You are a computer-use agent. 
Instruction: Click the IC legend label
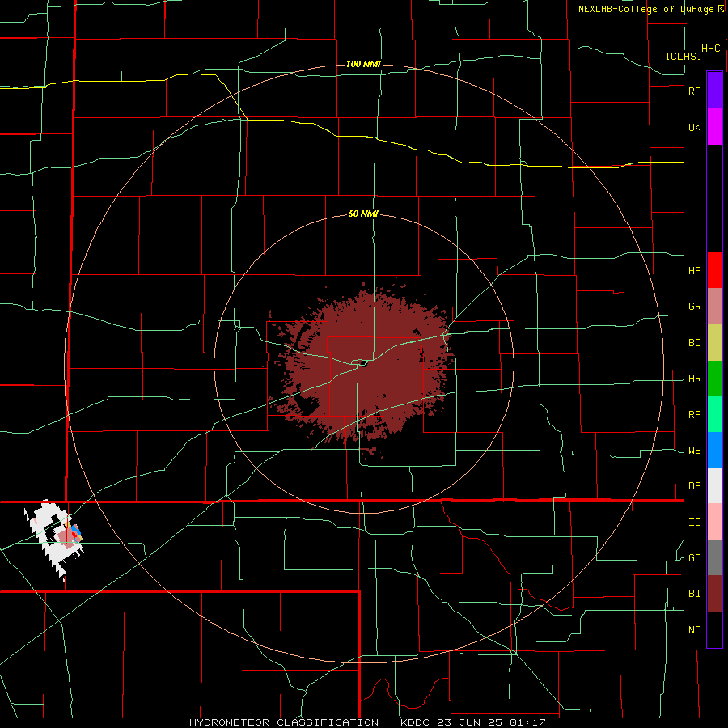694,523
